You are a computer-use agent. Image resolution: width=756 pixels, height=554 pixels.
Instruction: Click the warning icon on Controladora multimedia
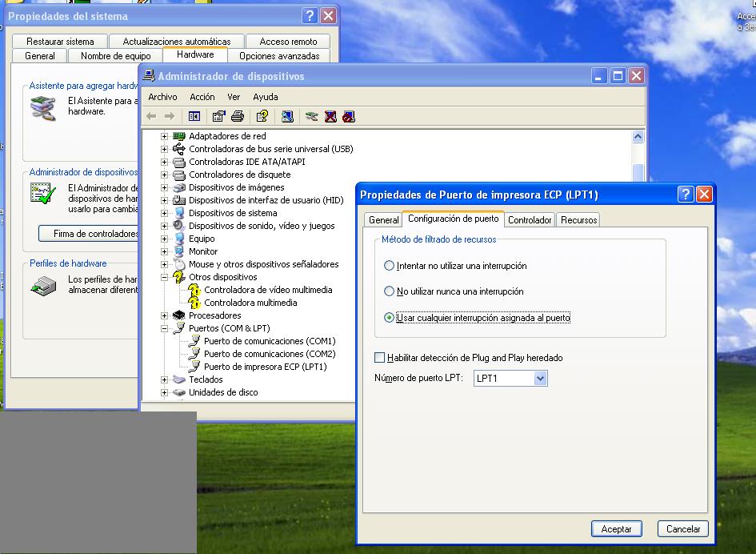(x=195, y=303)
